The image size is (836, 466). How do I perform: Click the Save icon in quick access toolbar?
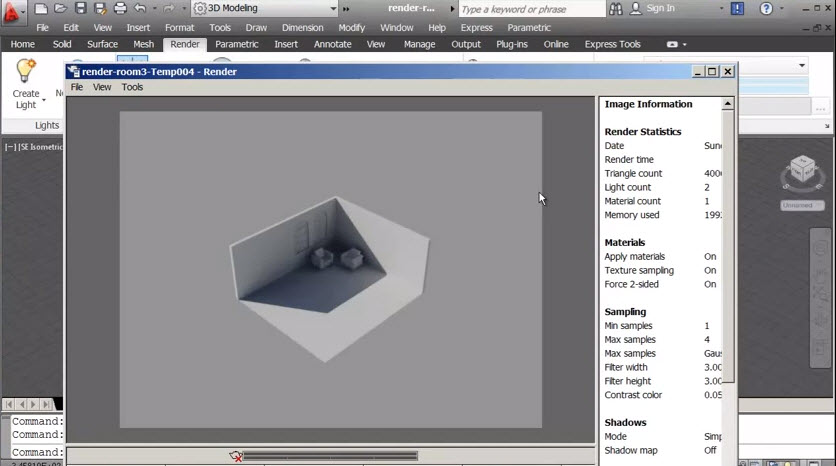(80, 8)
